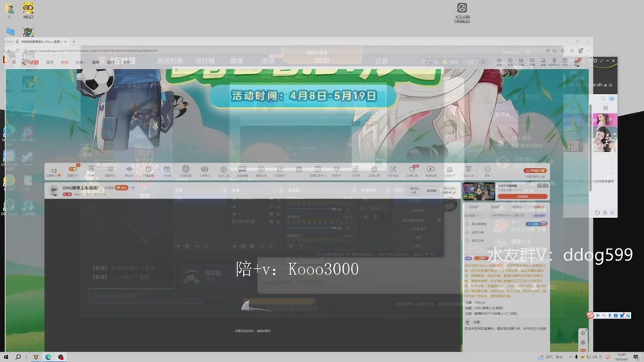This screenshot has width=644, height=362.
Task: Select 公会 in the top navigation
Action: click(381, 61)
